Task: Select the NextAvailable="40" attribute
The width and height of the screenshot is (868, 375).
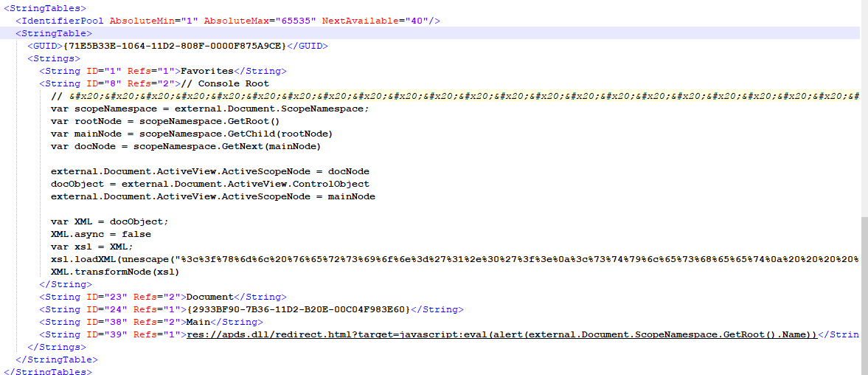Action: 375,21
